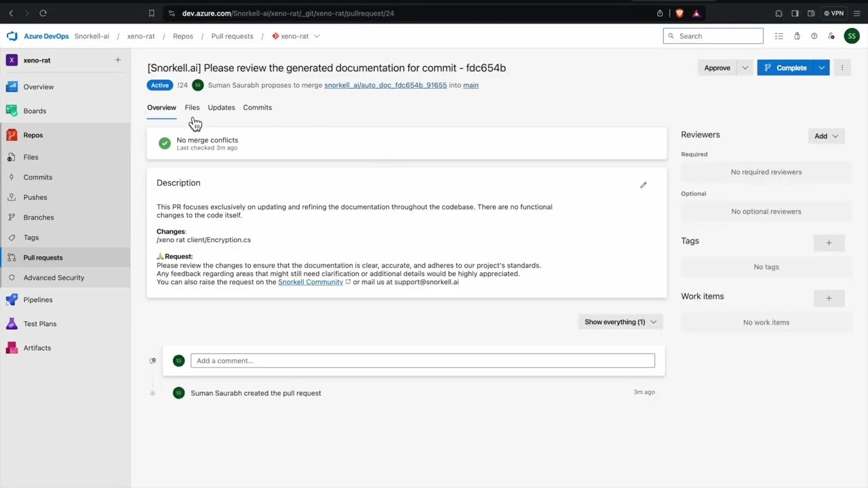This screenshot has width=868, height=488.
Task: Reload the page with the refresh icon
Action: click(43, 13)
